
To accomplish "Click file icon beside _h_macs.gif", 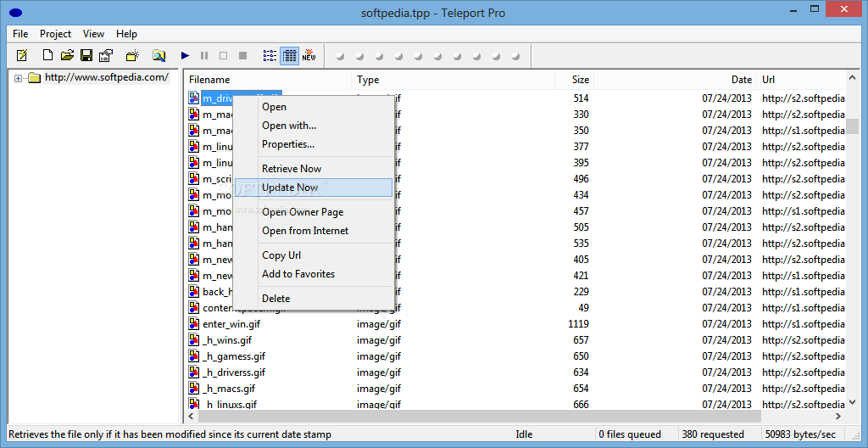I will pos(194,388).
